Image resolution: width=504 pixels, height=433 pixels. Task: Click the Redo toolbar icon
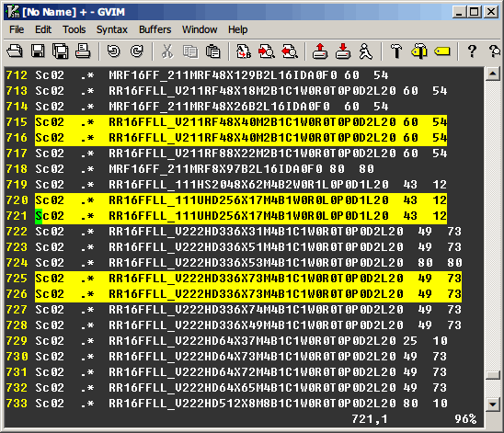137,51
